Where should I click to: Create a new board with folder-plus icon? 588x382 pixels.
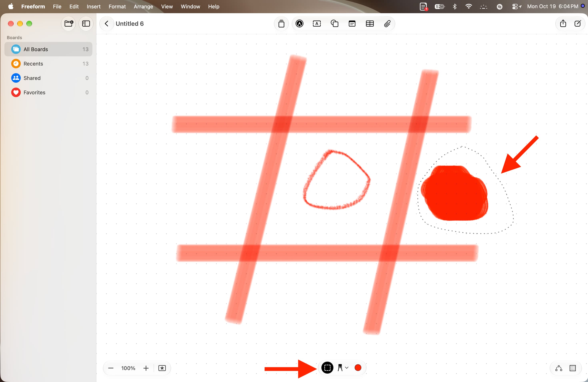pos(68,24)
